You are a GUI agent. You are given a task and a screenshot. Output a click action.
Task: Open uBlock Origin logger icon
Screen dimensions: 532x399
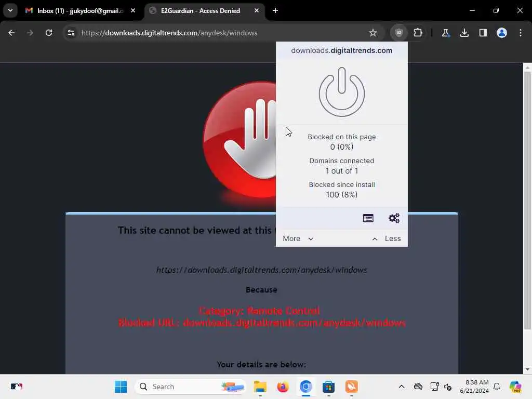pyautogui.click(x=368, y=218)
